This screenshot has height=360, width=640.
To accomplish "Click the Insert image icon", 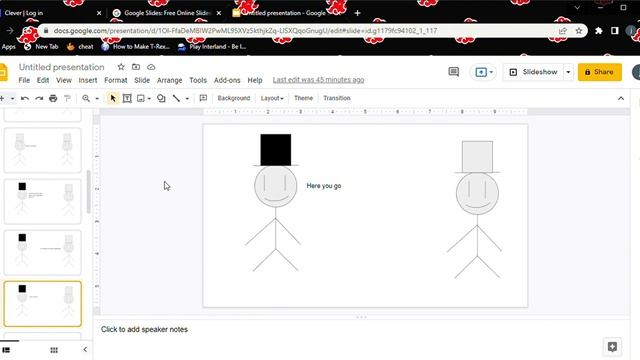I will click(141, 98).
